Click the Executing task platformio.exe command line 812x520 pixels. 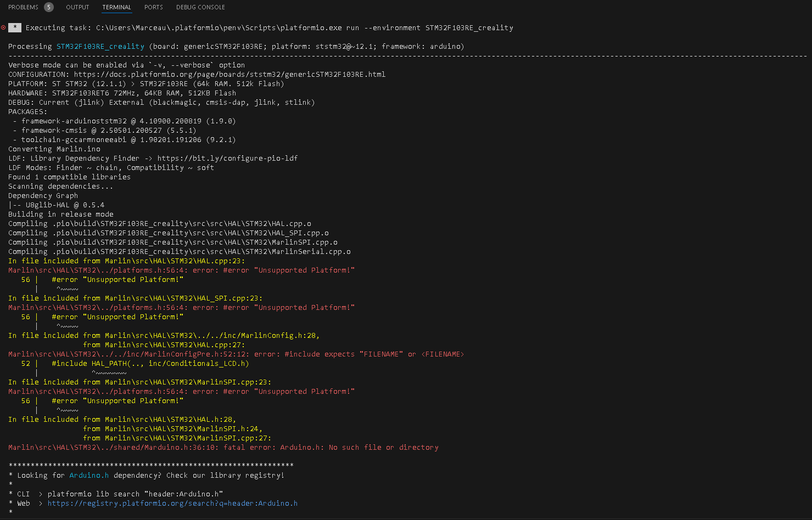[x=270, y=27]
